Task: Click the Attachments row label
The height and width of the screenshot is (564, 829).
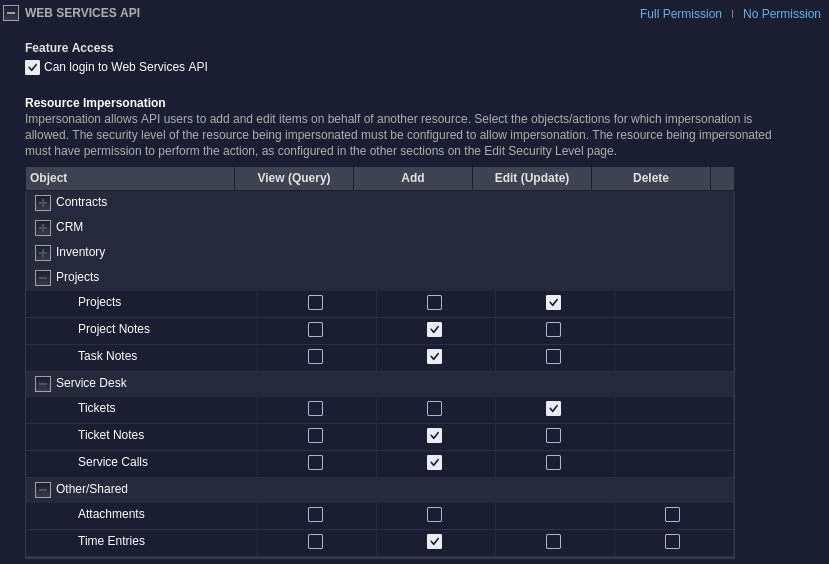Action: [111, 514]
